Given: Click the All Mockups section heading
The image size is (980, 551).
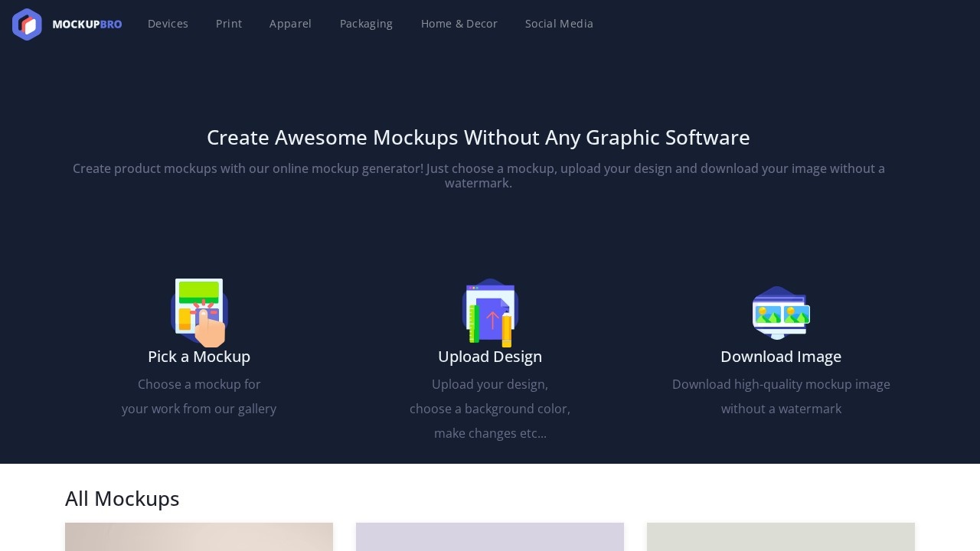Looking at the screenshot, I should point(122,499).
